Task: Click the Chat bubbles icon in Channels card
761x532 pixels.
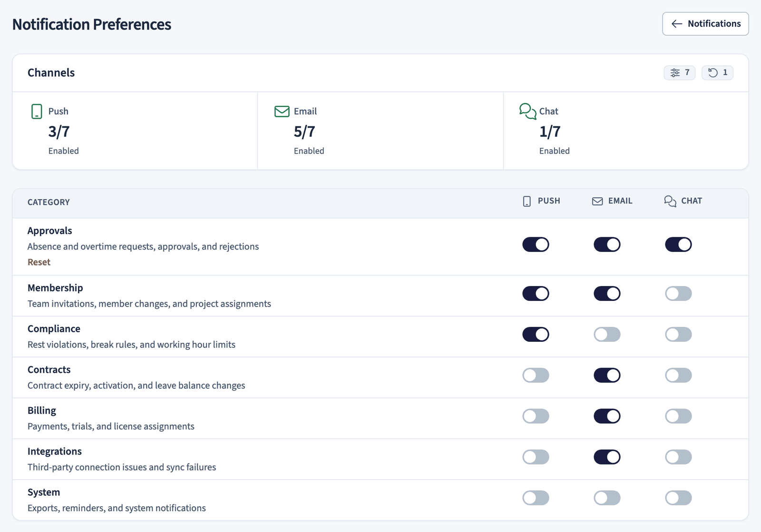Action: pyautogui.click(x=528, y=111)
